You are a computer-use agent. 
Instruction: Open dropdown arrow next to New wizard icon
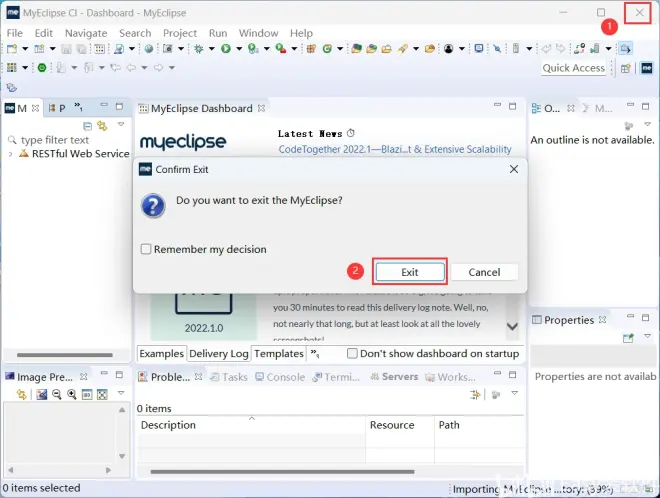click(25, 49)
